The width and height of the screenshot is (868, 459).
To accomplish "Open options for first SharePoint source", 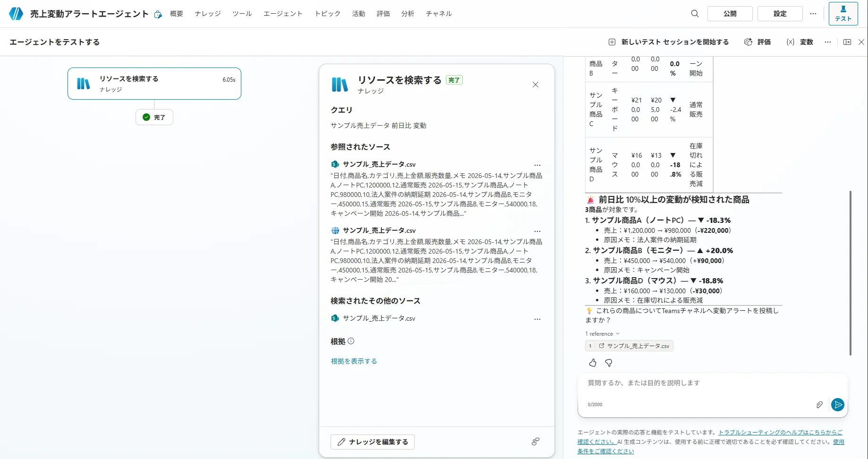I will pyautogui.click(x=537, y=165).
